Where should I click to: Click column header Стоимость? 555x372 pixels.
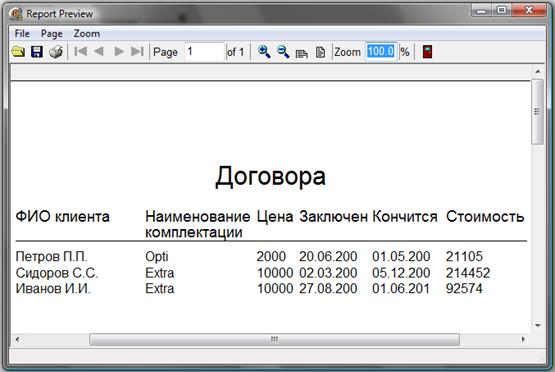coord(485,217)
